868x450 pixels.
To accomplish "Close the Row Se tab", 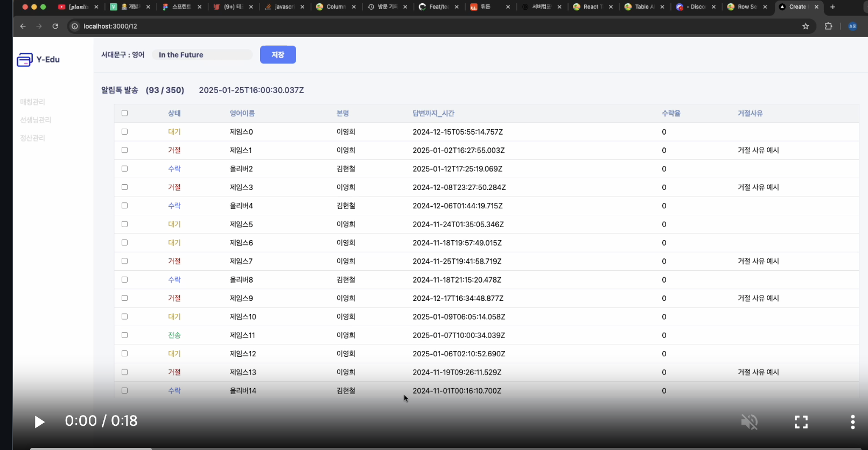I will pos(765,7).
